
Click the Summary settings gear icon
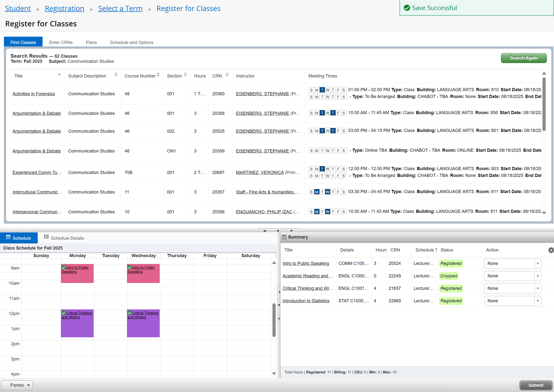click(551, 250)
